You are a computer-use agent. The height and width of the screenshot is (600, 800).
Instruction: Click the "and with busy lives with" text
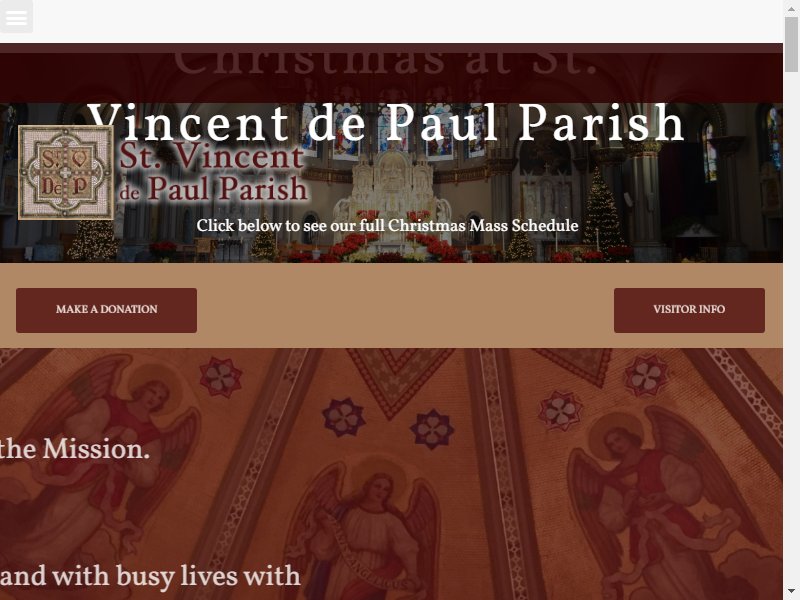[151, 577]
